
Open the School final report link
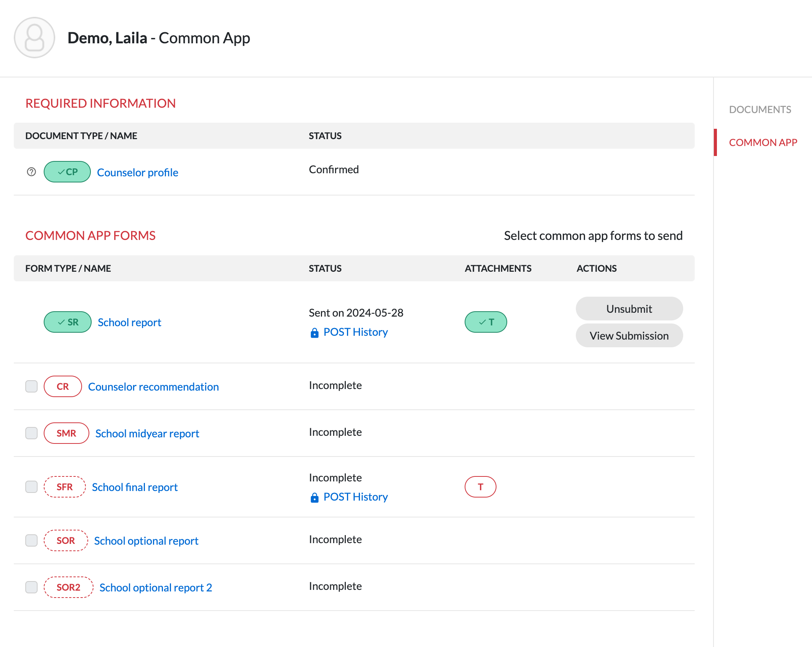[x=135, y=487]
